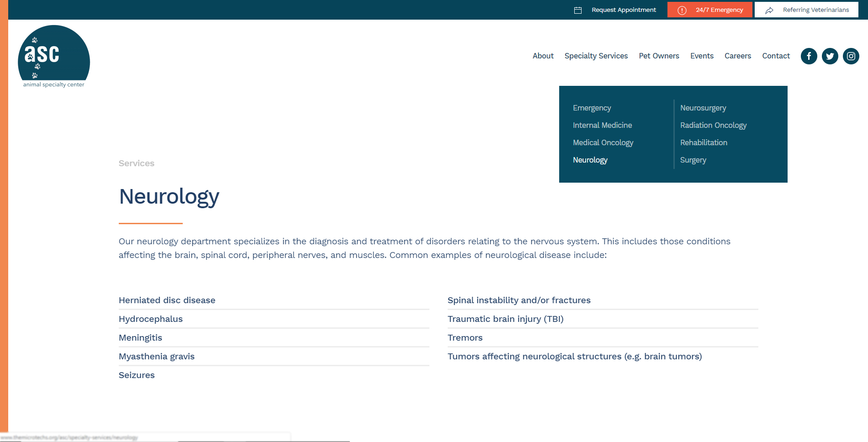This screenshot has width=868, height=442.
Task: Open the Instagram social icon
Action: (x=851, y=56)
